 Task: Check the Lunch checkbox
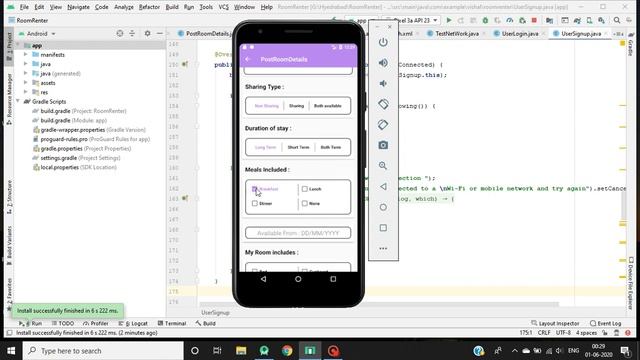point(304,189)
